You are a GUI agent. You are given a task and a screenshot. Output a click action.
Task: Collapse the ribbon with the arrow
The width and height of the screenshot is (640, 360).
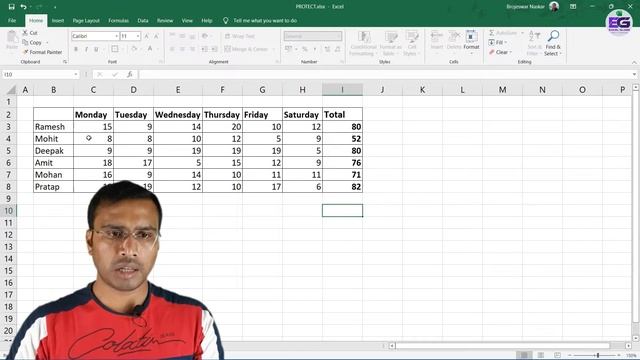(634, 62)
